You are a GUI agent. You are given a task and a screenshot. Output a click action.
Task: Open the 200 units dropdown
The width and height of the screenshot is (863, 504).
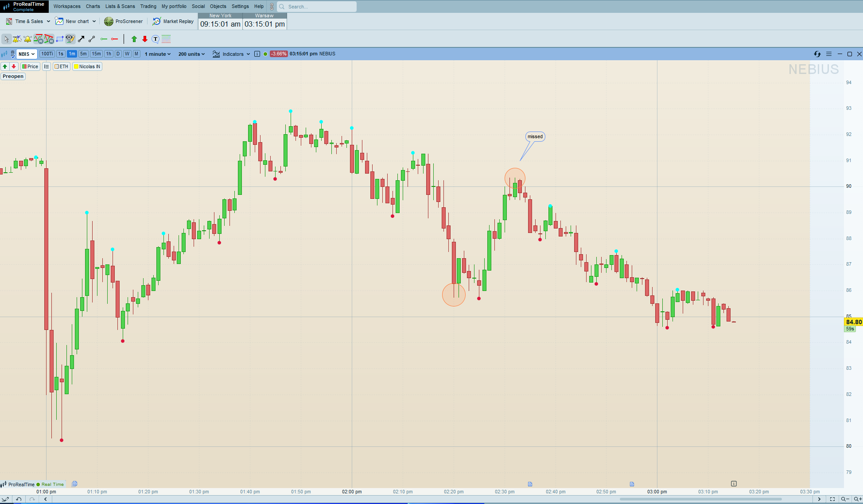191,54
